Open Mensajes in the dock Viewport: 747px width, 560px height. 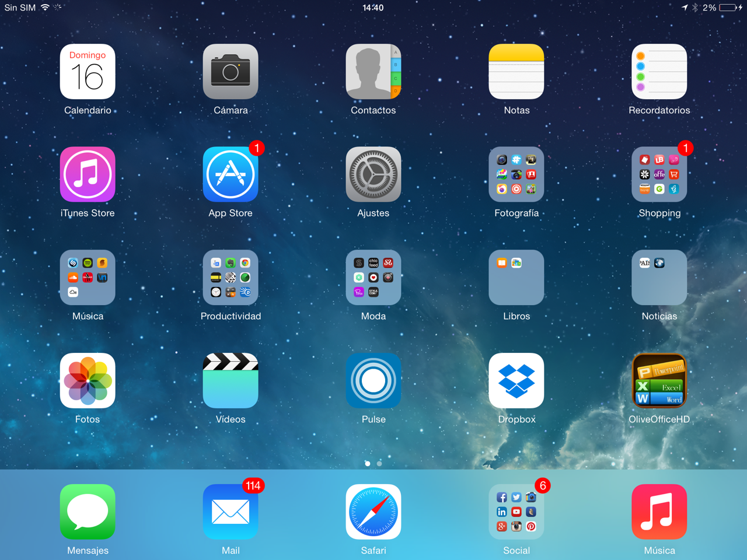tap(88, 512)
